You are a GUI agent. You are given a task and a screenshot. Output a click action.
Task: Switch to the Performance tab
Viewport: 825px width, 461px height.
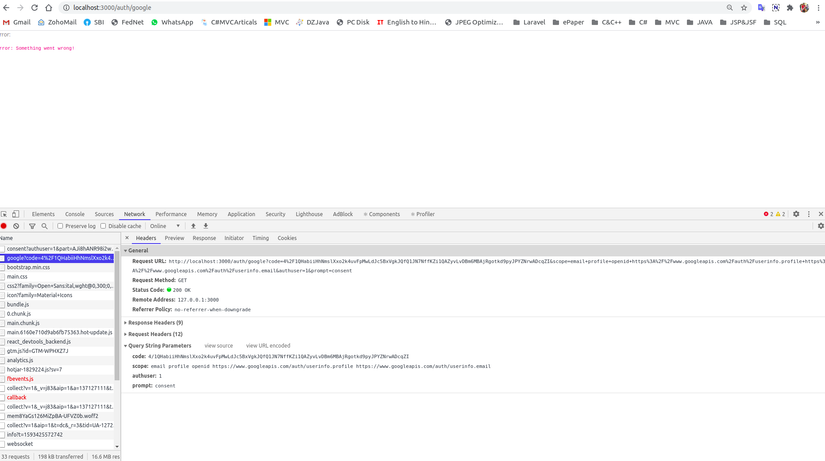point(171,214)
